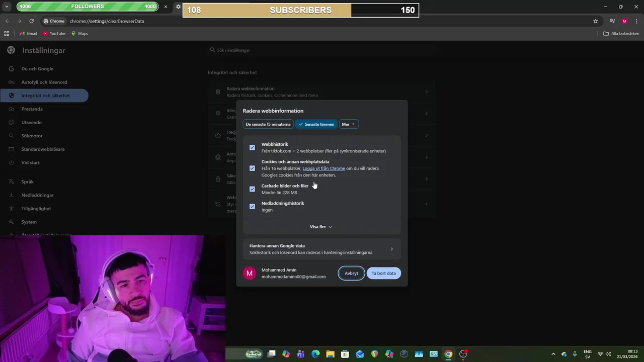Open the Apps grid in bookmarks bar
The image size is (644, 362).
point(7,34)
